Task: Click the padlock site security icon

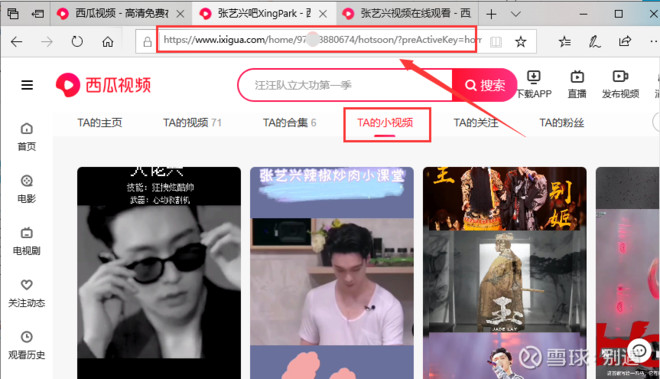Action: point(147,42)
